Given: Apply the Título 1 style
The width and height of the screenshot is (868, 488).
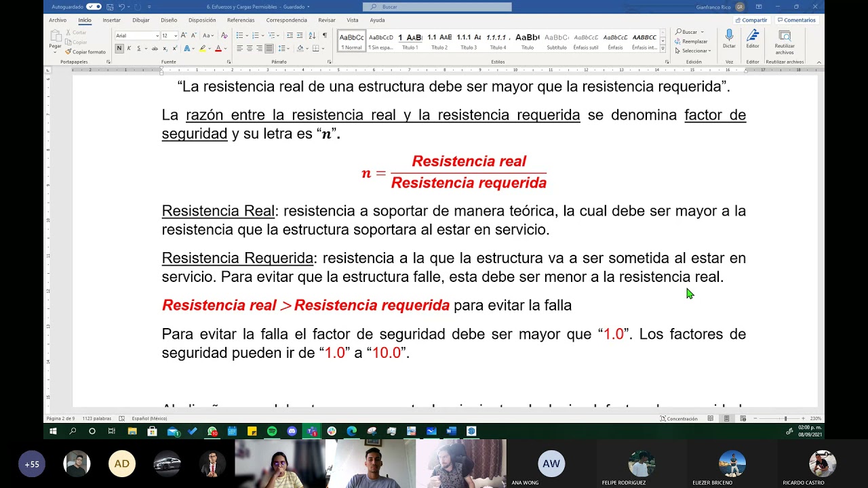Looking at the screenshot, I should point(410,41).
